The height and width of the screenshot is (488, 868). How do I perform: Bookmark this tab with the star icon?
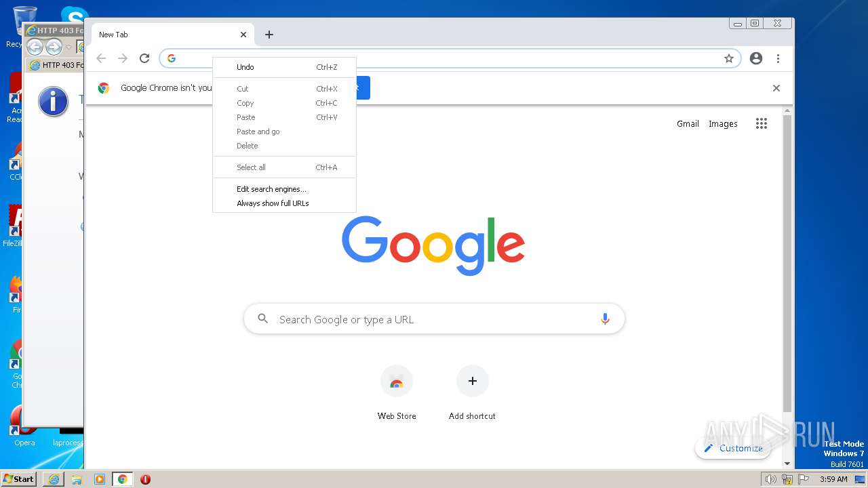[x=729, y=58]
